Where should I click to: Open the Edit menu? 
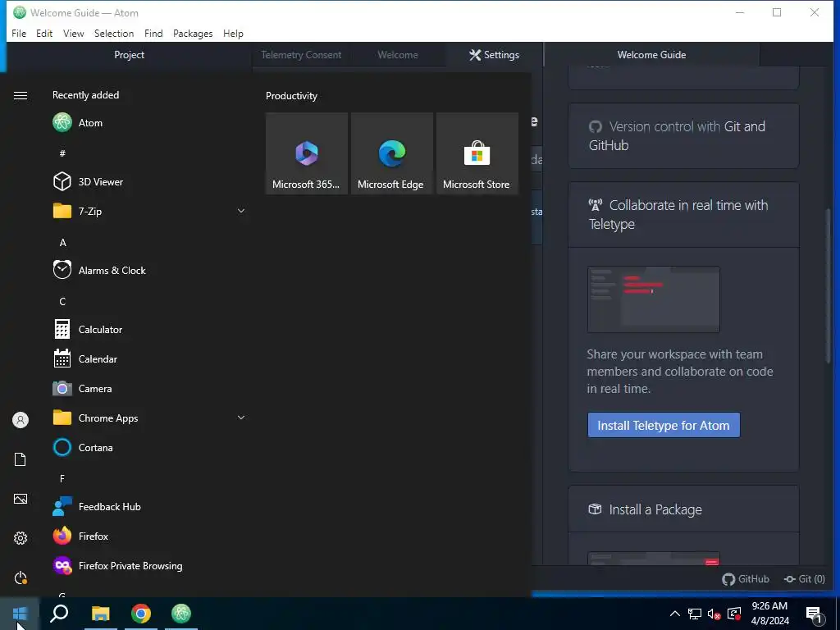pyautogui.click(x=44, y=33)
